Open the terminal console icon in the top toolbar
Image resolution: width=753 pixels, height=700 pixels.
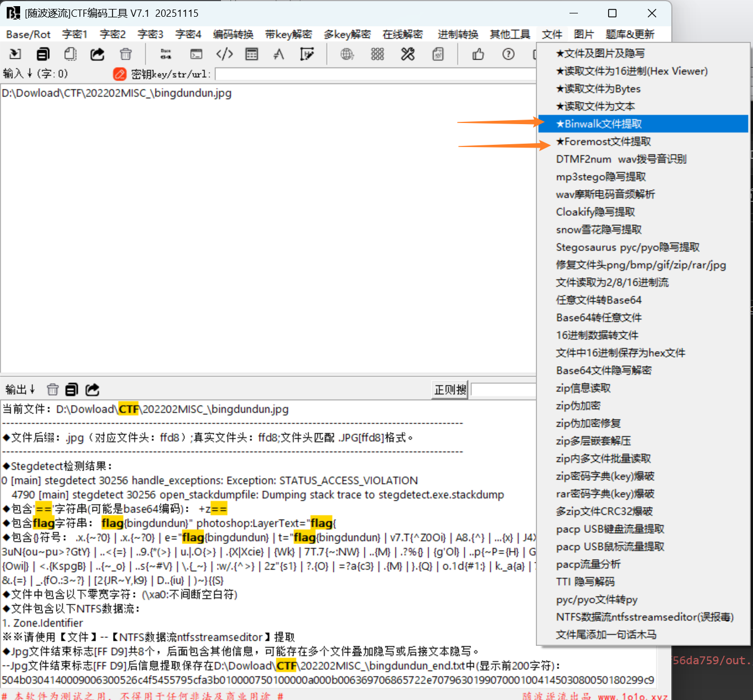pyautogui.click(x=196, y=54)
